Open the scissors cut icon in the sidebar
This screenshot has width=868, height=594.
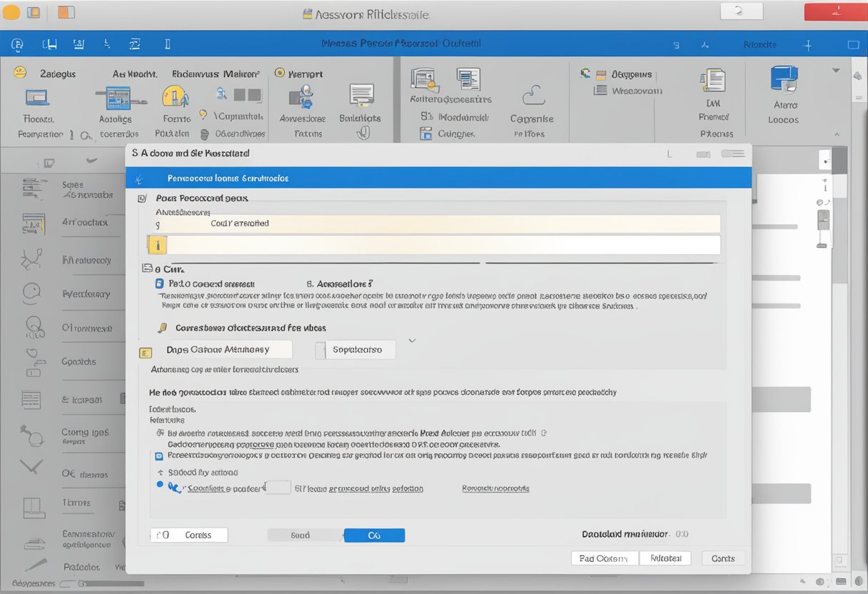click(x=30, y=258)
